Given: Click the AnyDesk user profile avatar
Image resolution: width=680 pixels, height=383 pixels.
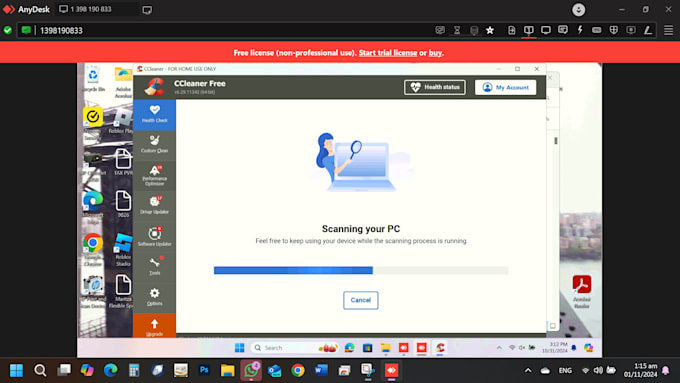Looking at the screenshot, I should [x=579, y=10].
